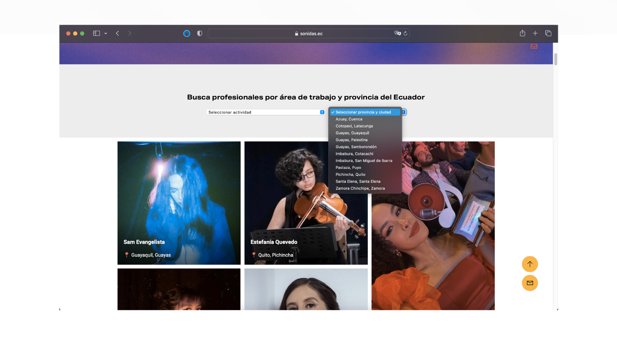Click the Safari sidebar toggle icon
Image resolution: width=617 pixels, height=364 pixels.
[96, 34]
